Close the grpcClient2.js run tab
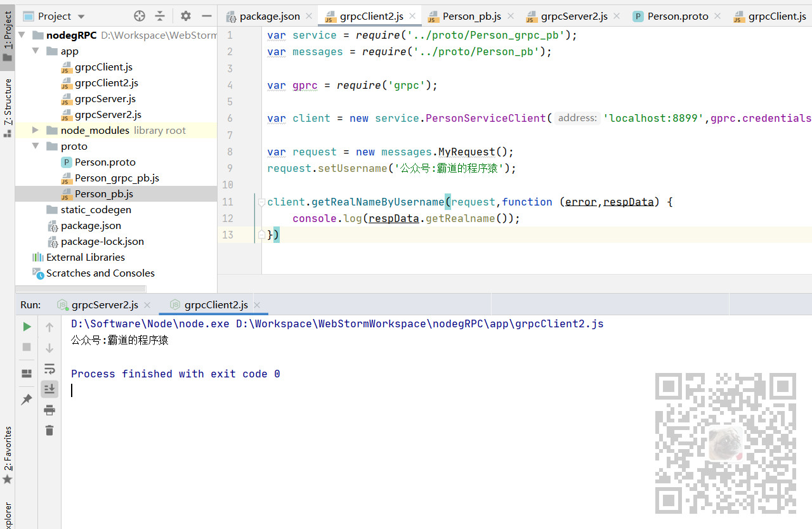 click(x=257, y=305)
